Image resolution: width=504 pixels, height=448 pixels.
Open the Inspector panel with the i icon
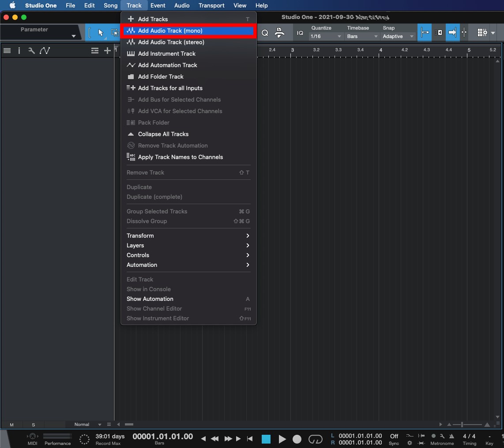19,50
